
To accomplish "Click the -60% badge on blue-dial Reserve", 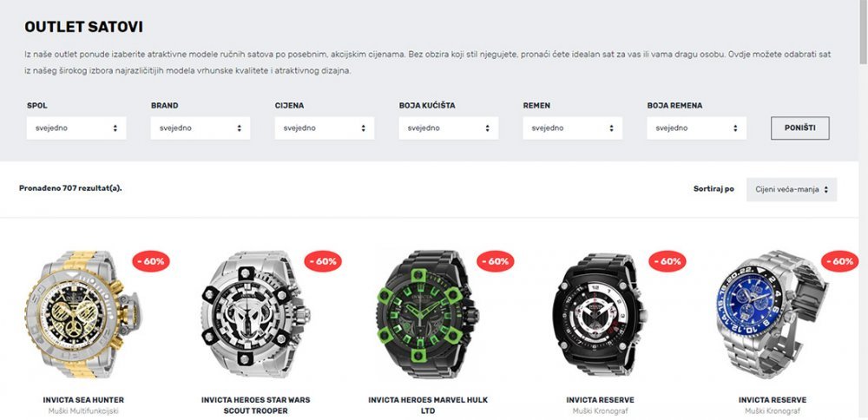I will [839, 261].
